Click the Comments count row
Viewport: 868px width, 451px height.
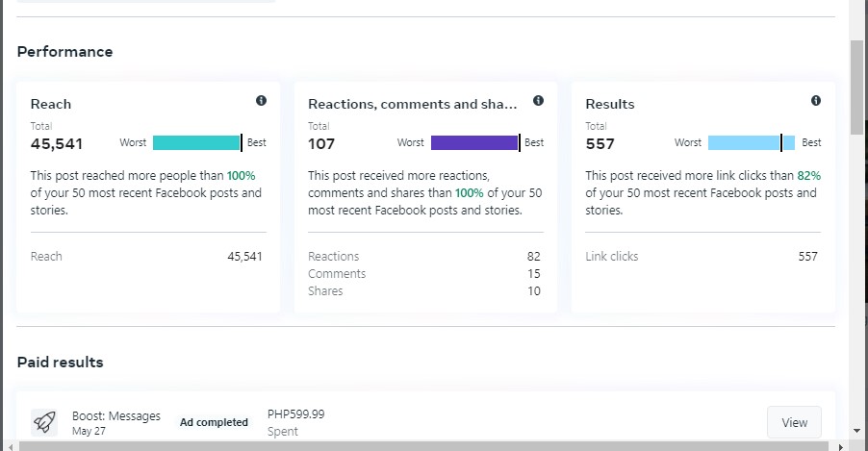[424, 273]
